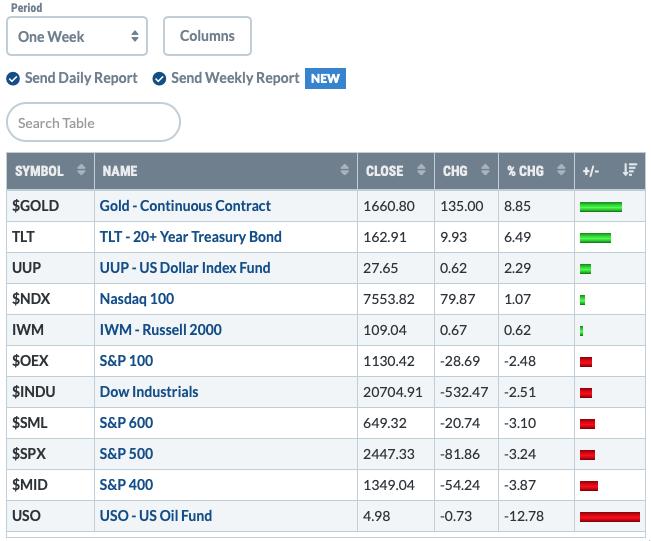The width and height of the screenshot is (651, 541).
Task: Toggle the Send Weekly Report checkbox
Action: [x=159, y=78]
